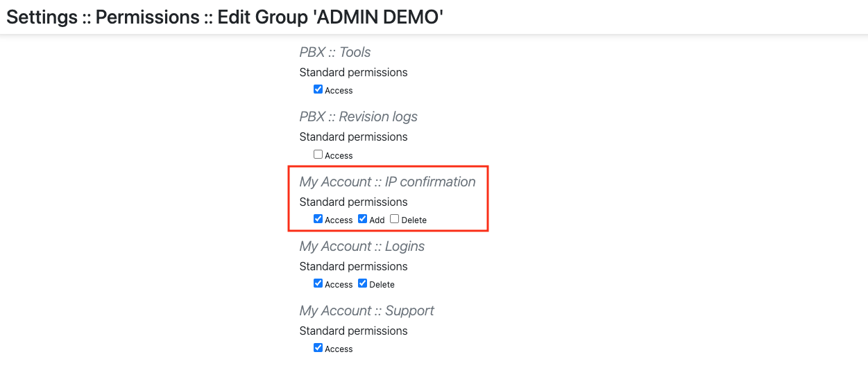This screenshot has height=368, width=868.
Task: Tick Delete checkbox under IP confirmation
Action: click(x=394, y=219)
